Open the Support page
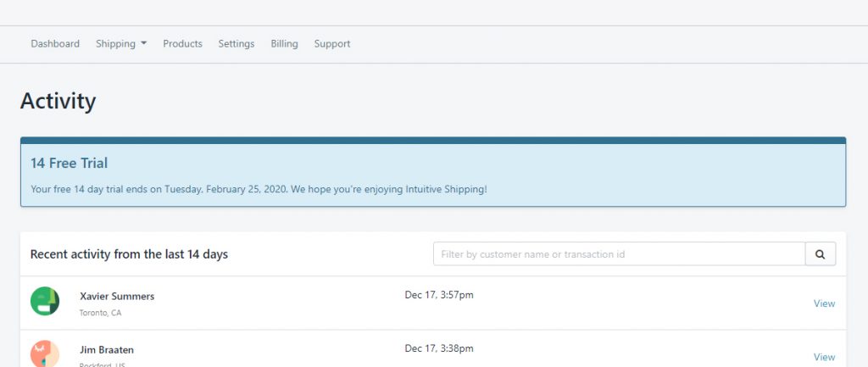868x367 pixels. coord(332,43)
